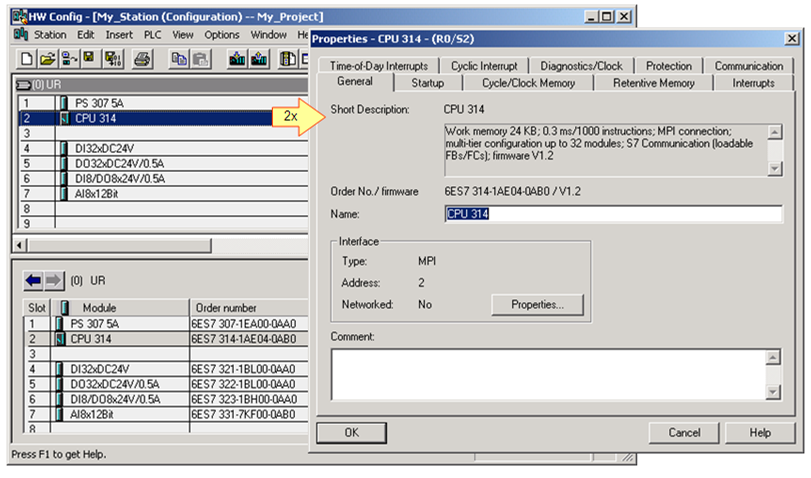This screenshot has height=478, width=811.
Task: Click the Download to Module icon
Action: tap(237, 59)
